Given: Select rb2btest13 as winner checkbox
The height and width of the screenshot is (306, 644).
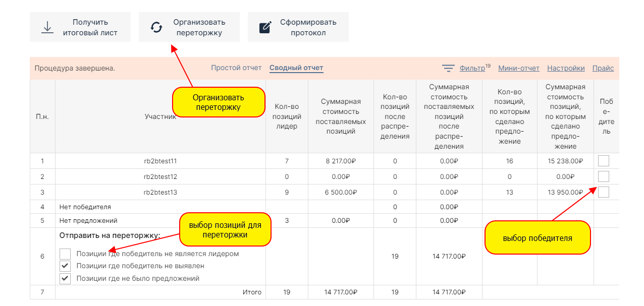Looking at the screenshot, I should [603, 192].
